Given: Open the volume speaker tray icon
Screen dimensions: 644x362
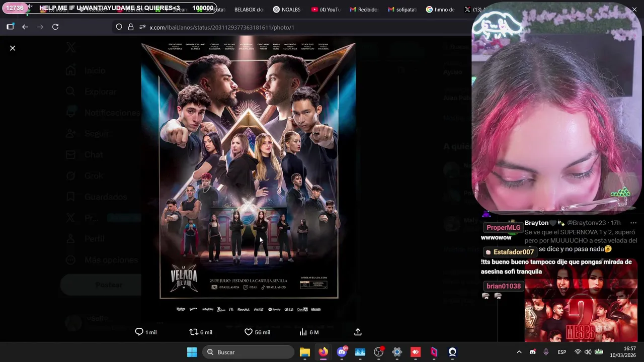Looking at the screenshot, I should (x=588, y=352).
